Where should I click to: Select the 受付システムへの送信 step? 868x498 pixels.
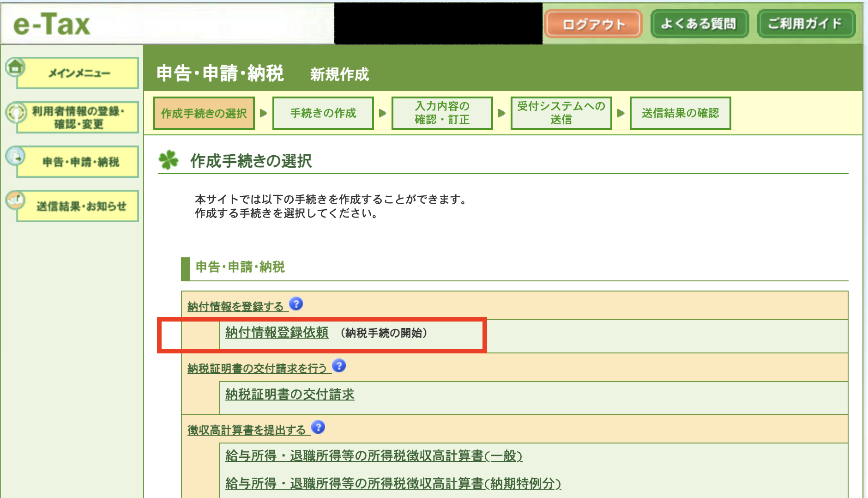[561, 113]
